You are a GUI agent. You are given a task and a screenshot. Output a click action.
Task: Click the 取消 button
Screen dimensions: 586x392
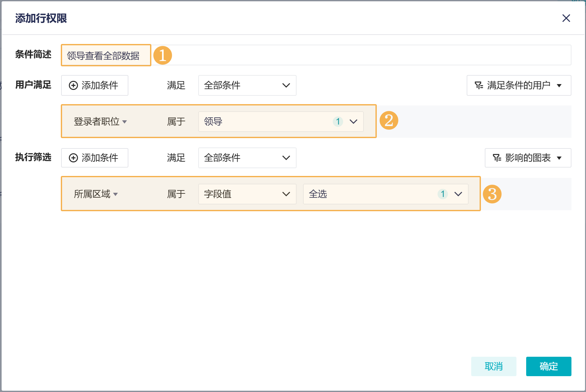(x=494, y=366)
